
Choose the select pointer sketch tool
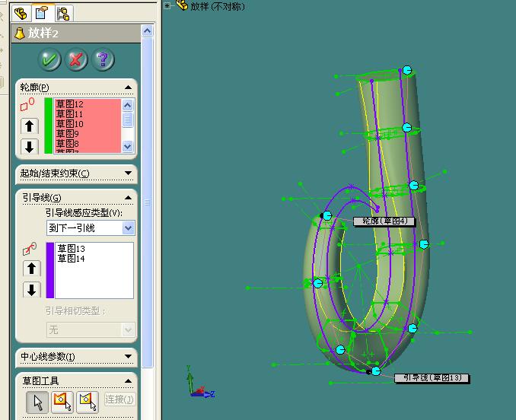click(x=37, y=402)
